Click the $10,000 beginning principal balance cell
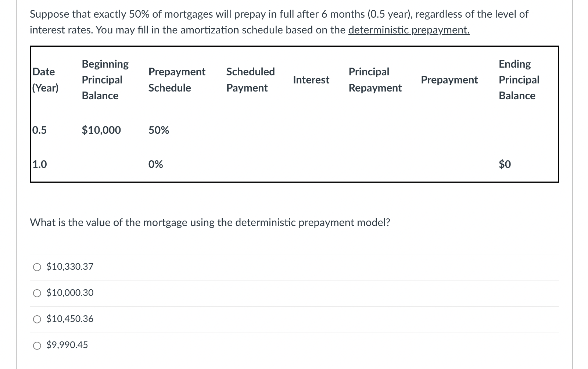Viewport: 588px width, 369px height. click(x=101, y=130)
